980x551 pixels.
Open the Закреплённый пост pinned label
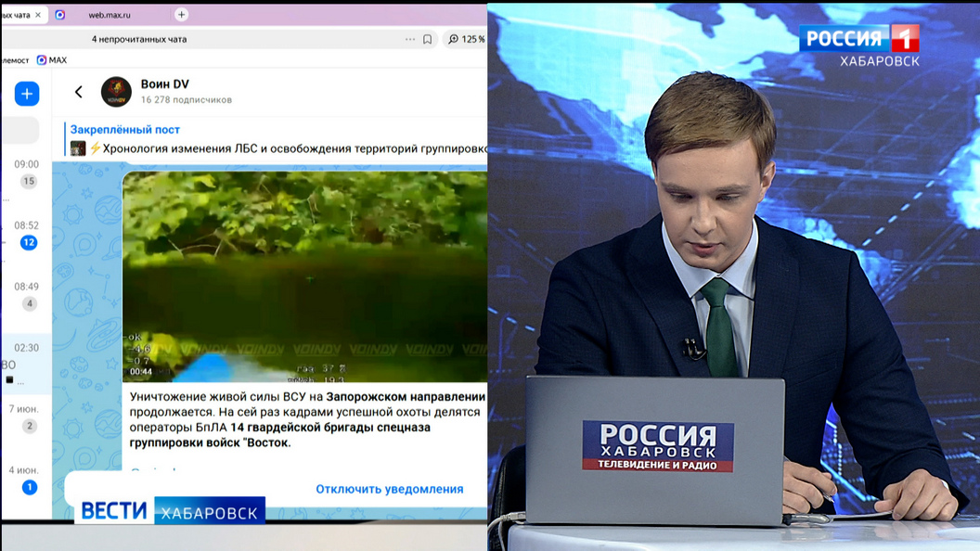(x=125, y=129)
